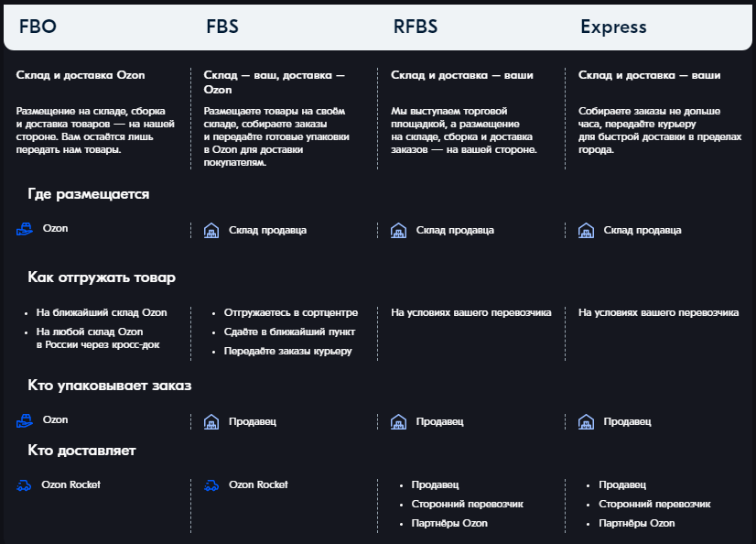This screenshot has width=756, height=544.
Task: Select the FBS column header
Action: (222, 26)
